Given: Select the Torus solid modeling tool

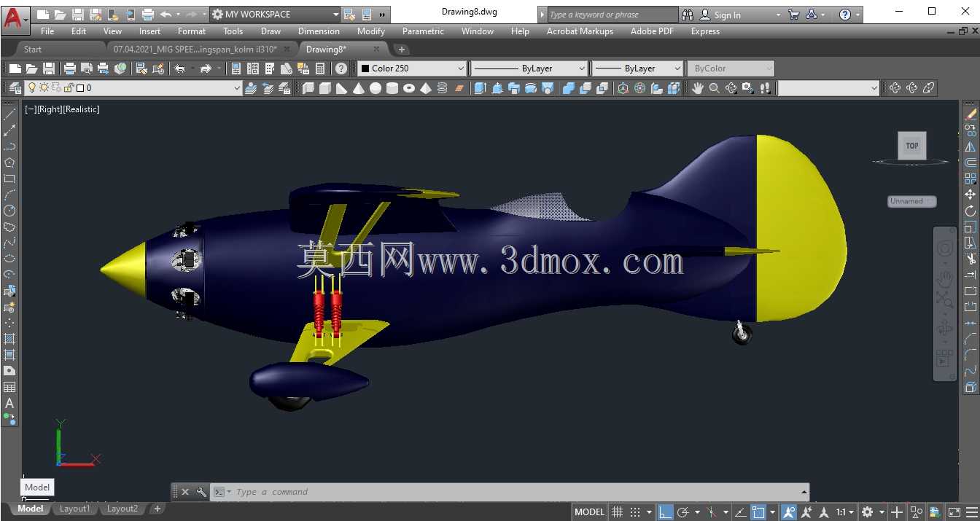Looking at the screenshot, I should pyautogui.click(x=409, y=88).
